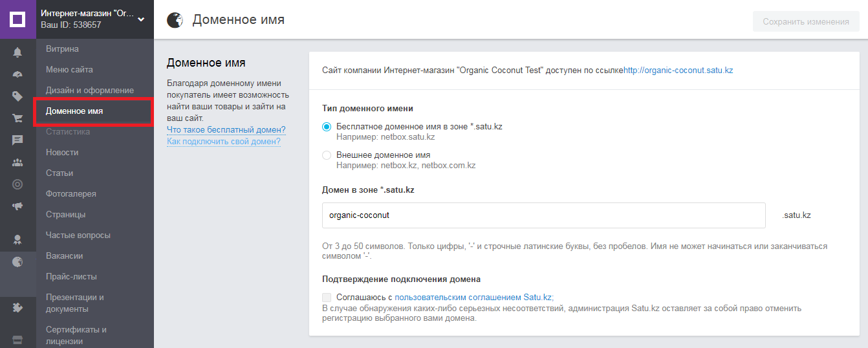Click the purple square logo icon
Image resolution: width=868 pixels, height=348 pixels.
point(17,19)
